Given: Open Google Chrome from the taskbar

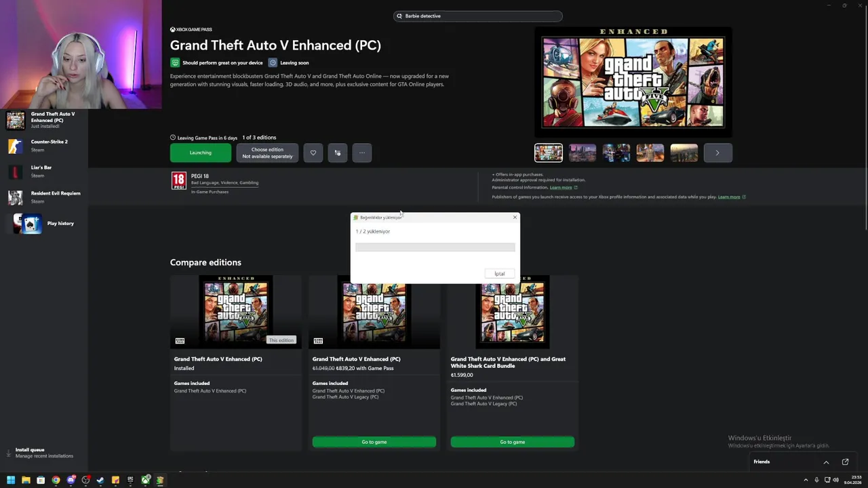Looking at the screenshot, I should click(x=56, y=480).
